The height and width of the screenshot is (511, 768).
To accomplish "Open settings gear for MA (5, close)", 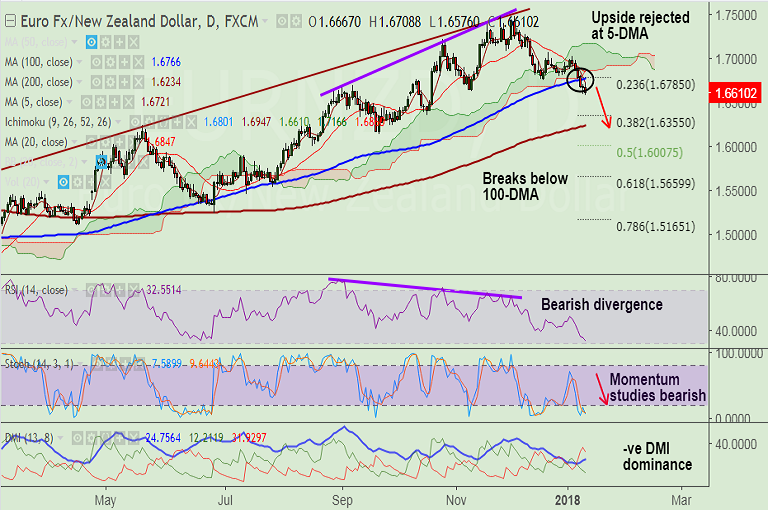I will pos(100,102).
